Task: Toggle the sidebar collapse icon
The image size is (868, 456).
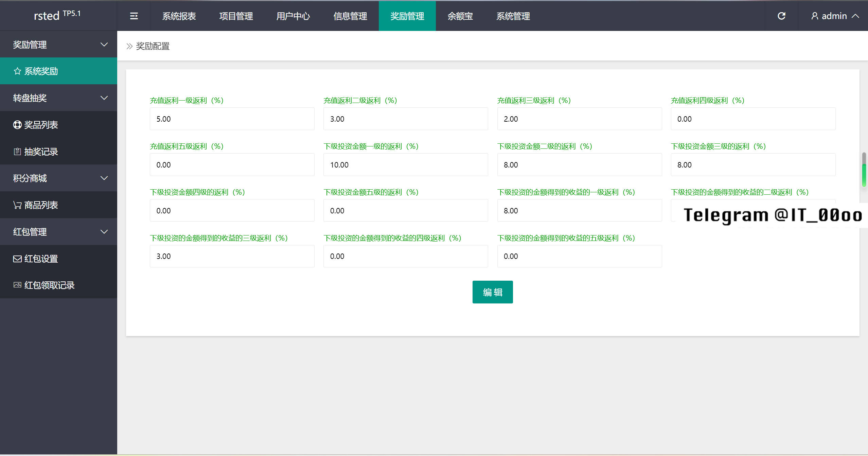Action: click(x=134, y=16)
